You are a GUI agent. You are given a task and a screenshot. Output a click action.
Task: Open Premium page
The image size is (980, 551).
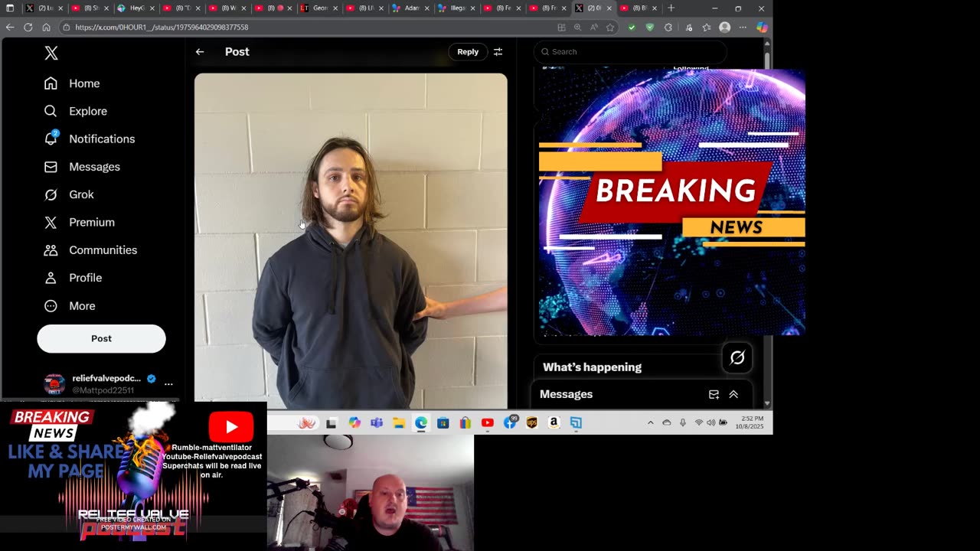[79, 222]
